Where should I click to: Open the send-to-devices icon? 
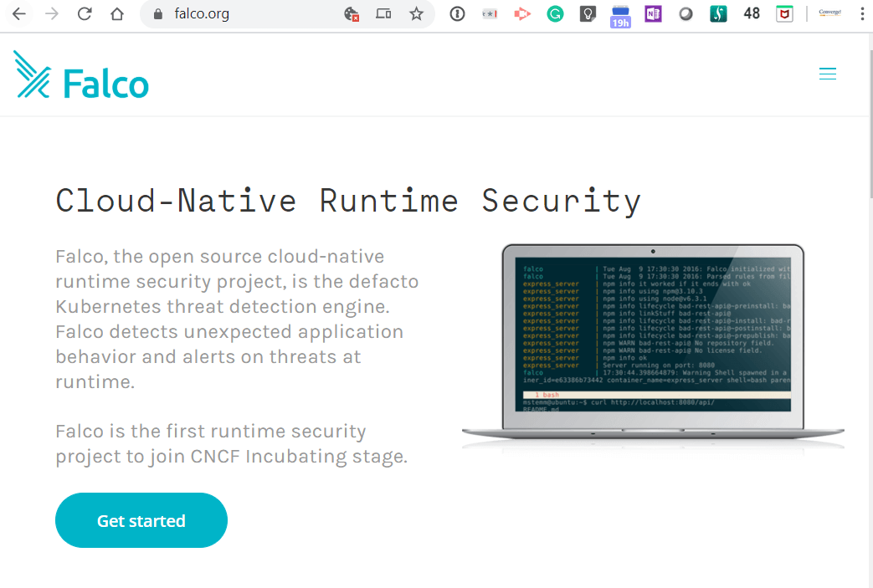(383, 13)
